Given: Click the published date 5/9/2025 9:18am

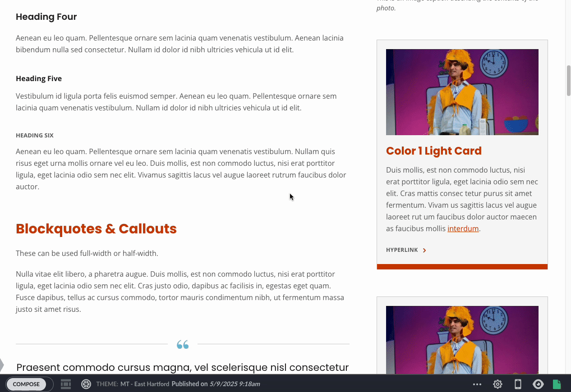Looking at the screenshot, I should pos(235,384).
